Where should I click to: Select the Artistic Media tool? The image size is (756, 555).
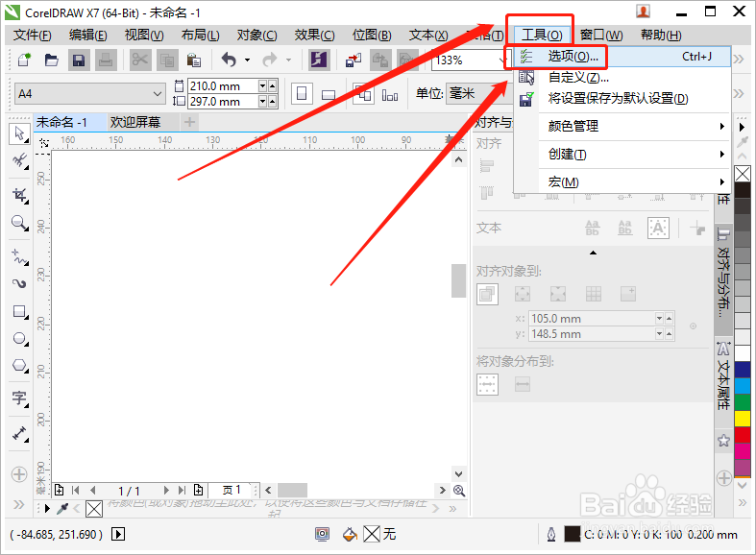point(19,284)
